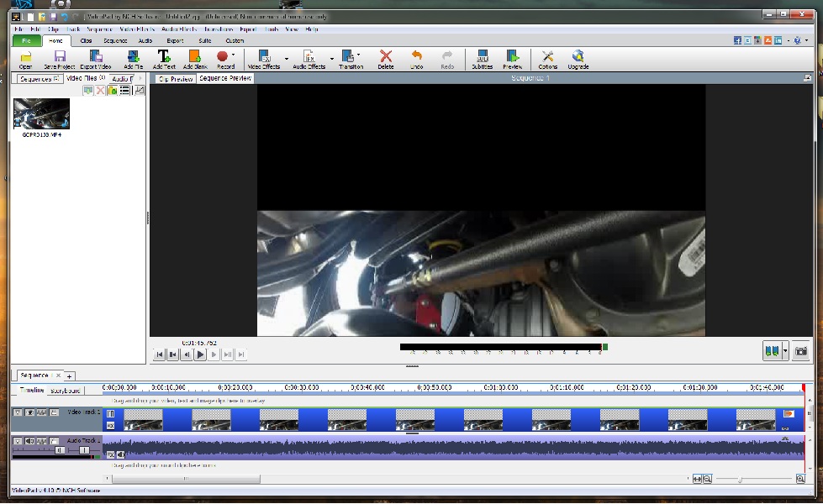Select the GOPR0108.MP4 clip thumbnail
Image resolution: width=823 pixels, height=504 pixels.
coord(41,113)
